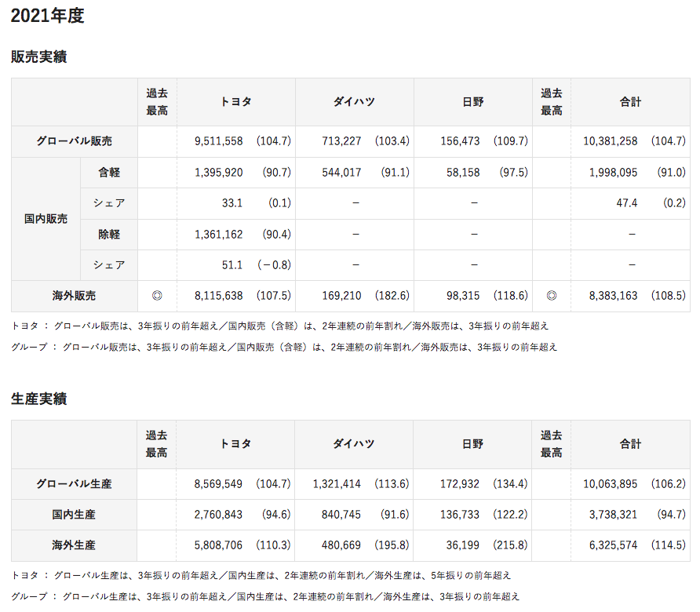Click the 日野 column header in sales table
The height and width of the screenshot is (612, 700).
coord(473,102)
